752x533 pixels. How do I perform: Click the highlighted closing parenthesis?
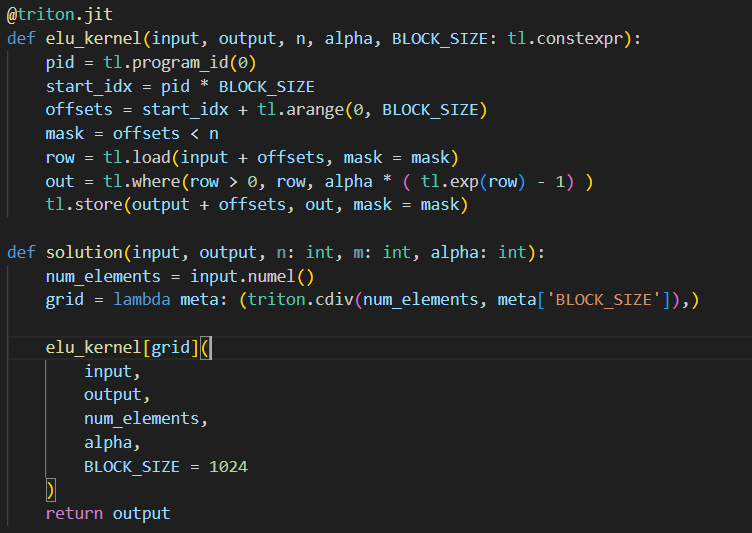click(x=50, y=490)
